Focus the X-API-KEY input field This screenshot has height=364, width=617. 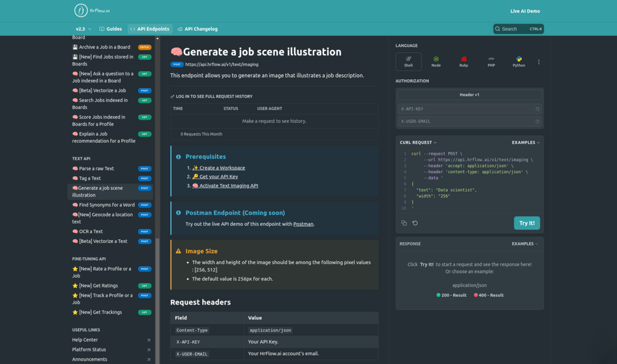[x=469, y=108]
